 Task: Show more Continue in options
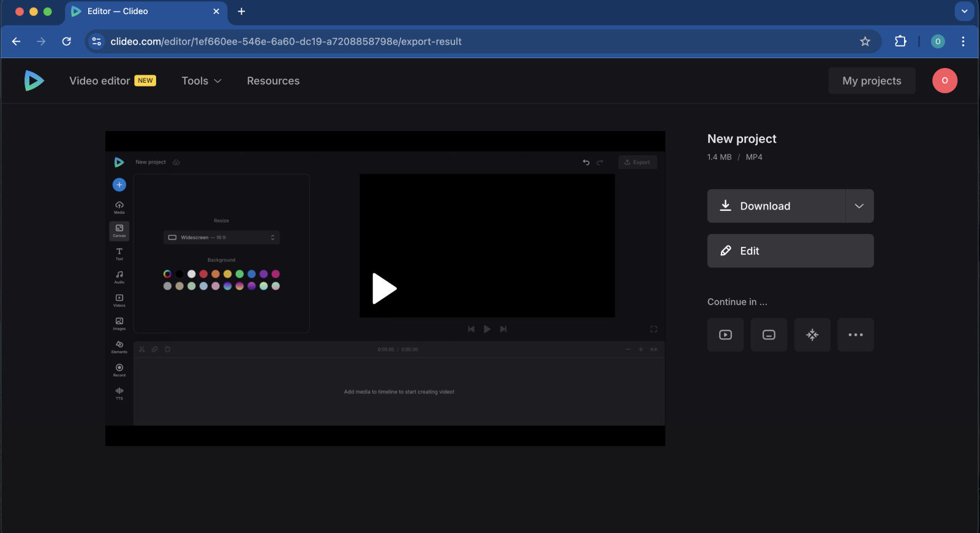(x=856, y=335)
